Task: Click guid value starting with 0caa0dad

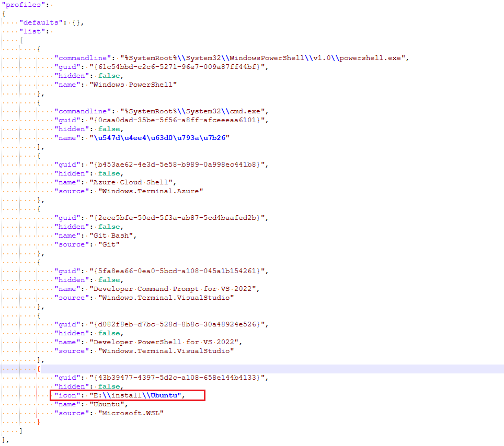Action: click(x=177, y=121)
